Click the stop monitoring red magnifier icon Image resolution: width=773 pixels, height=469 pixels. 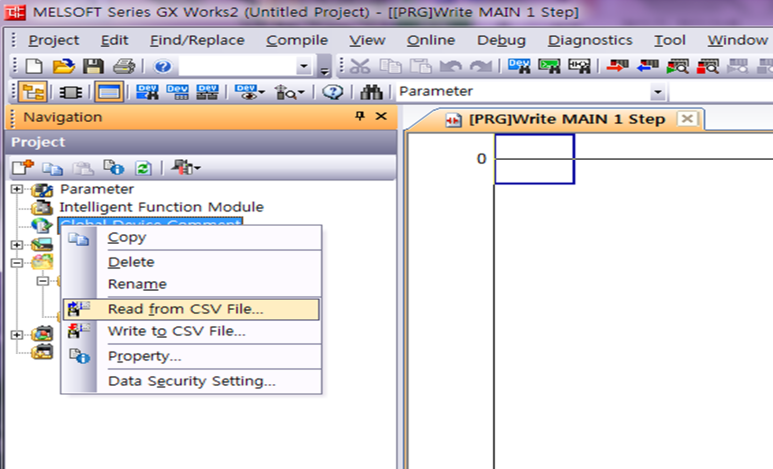click(x=707, y=66)
